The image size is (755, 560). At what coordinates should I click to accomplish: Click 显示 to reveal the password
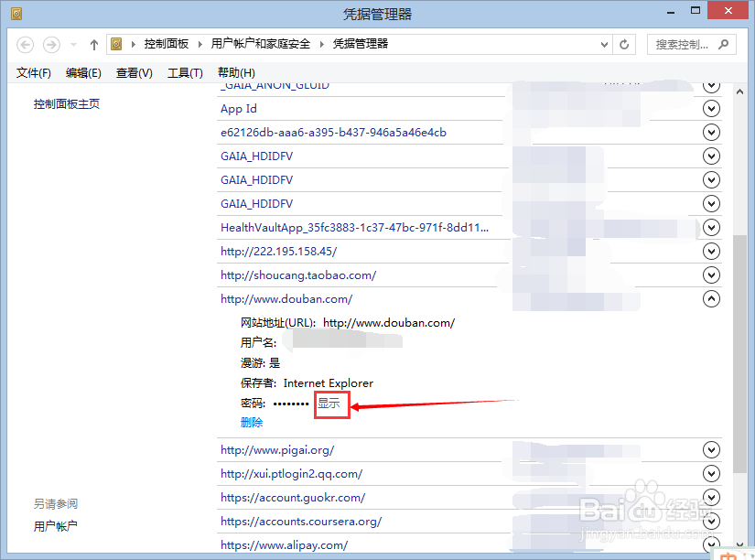(329, 403)
